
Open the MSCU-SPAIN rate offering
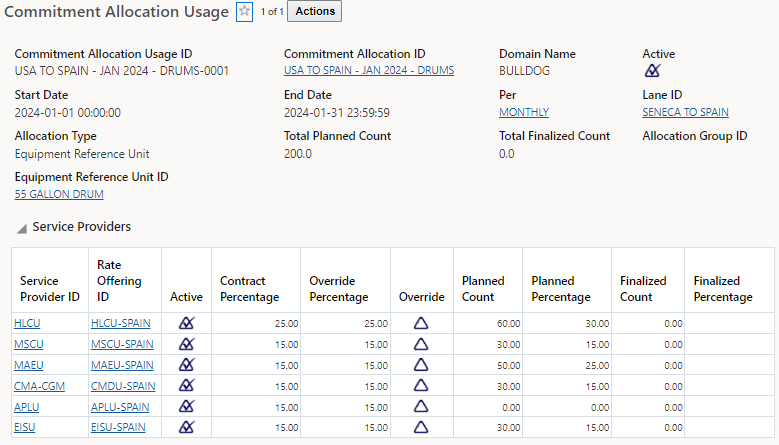[x=122, y=344]
